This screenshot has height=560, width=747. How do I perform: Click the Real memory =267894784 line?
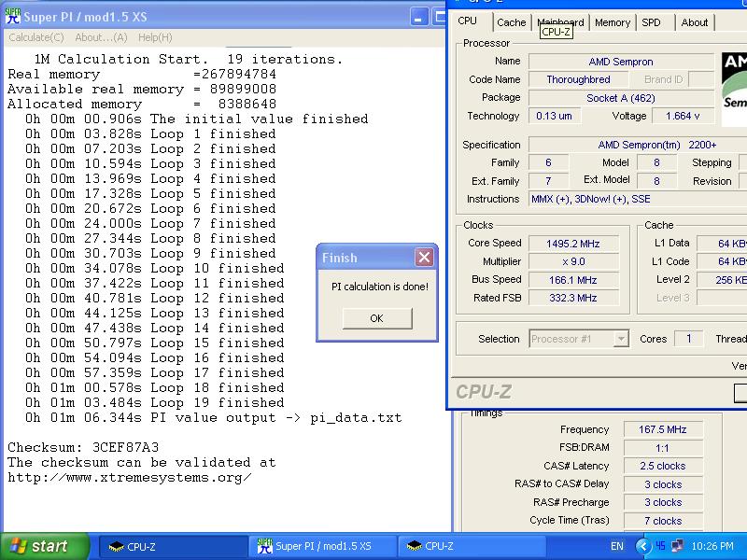pyautogui.click(x=142, y=75)
